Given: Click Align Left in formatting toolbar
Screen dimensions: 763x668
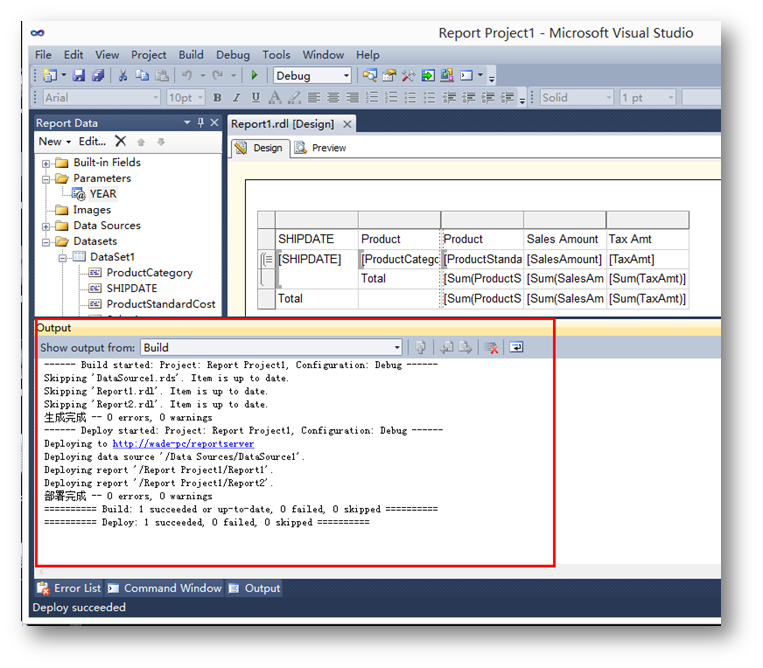Looking at the screenshot, I should pyautogui.click(x=314, y=98).
